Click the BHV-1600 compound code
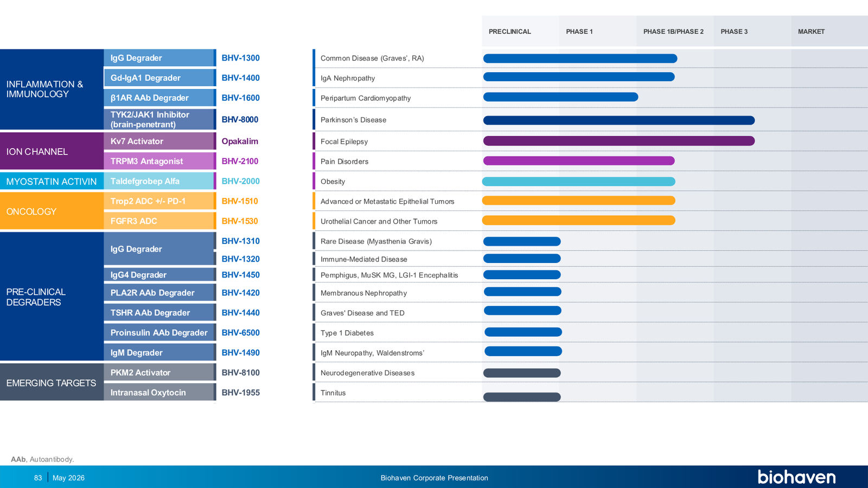 240,98
